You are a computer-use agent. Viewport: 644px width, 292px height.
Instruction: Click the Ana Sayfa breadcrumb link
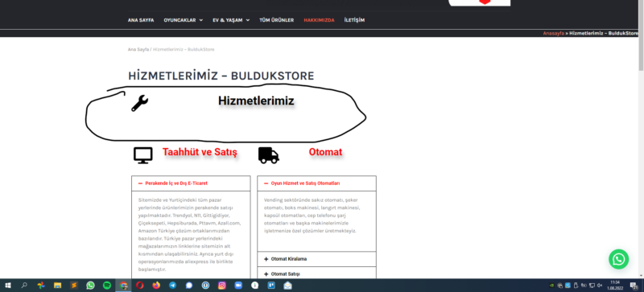point(138,49)
